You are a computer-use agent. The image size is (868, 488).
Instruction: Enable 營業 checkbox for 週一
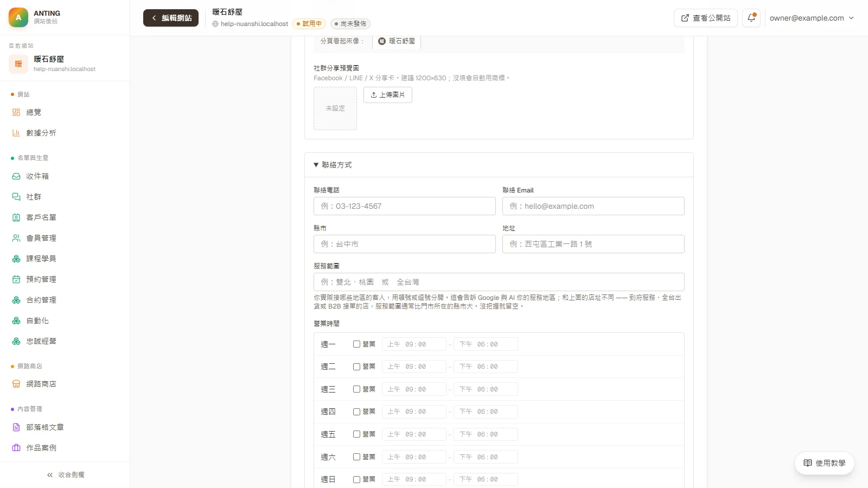click(x=356, y=344)
